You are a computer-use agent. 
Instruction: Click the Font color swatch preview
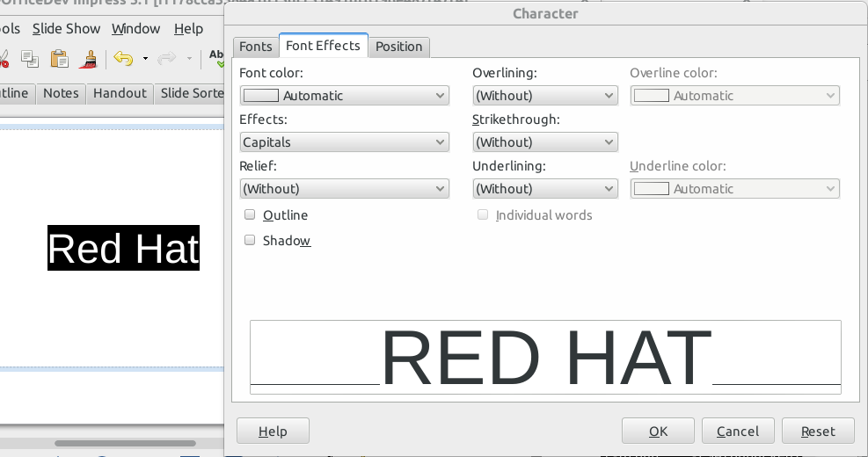[x=261, y=96]
